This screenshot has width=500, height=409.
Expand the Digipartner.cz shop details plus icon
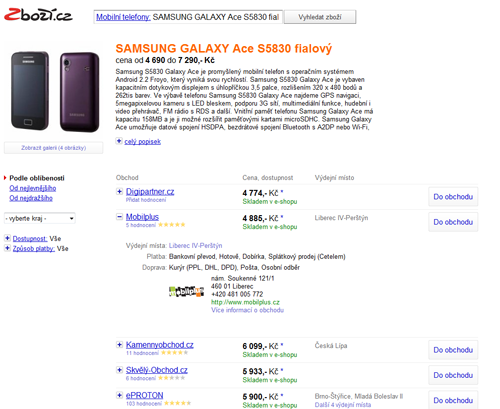[x=119, y=191]
